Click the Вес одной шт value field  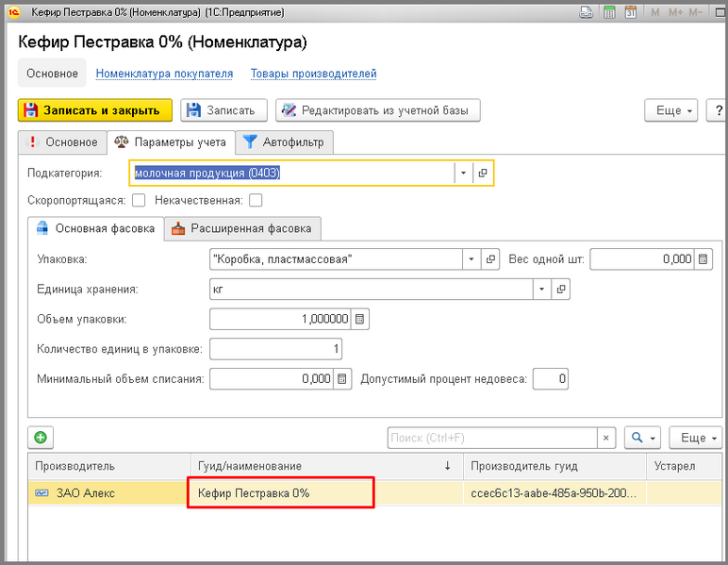pos(642,259)
